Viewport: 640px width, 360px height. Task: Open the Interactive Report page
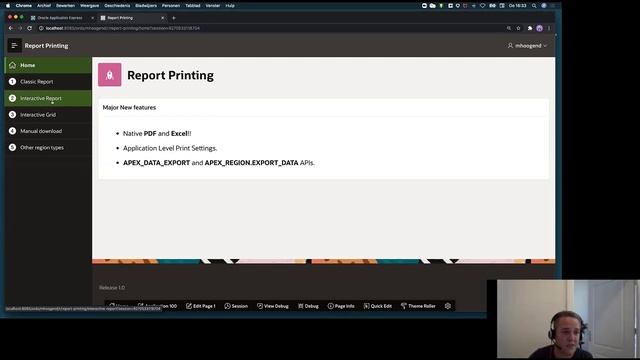point(48,98)
